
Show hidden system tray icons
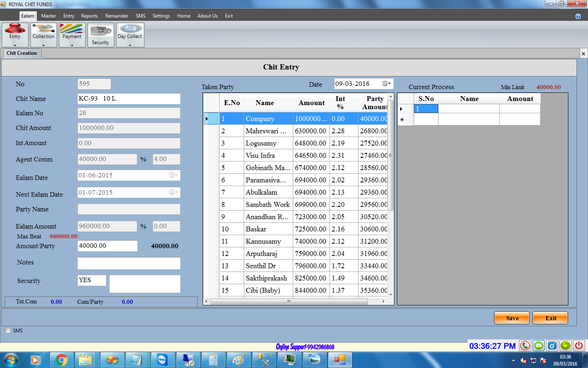[513, 360]
